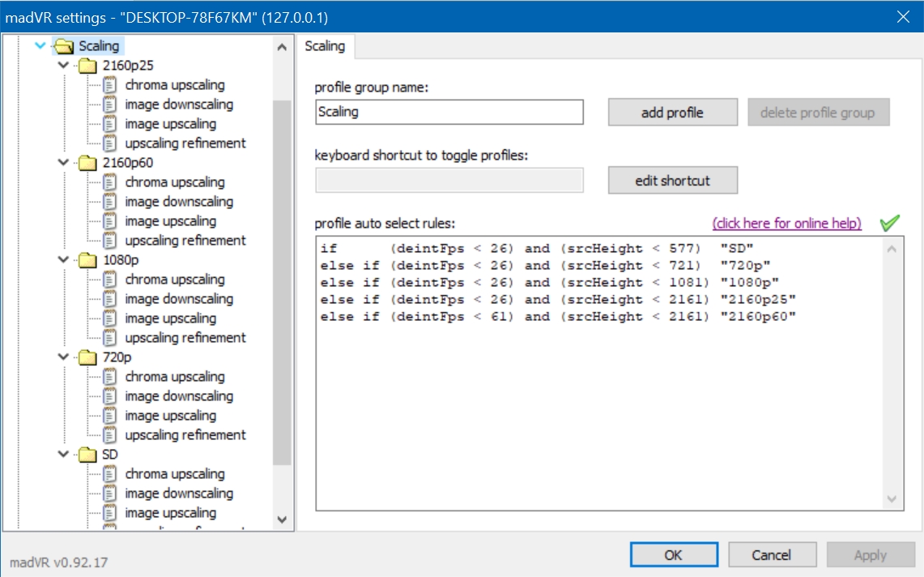Image resolution: width=924 pixels, height=577 pixels.
Task: Click the 1080p profile folder icon
Action: [87, 260]
